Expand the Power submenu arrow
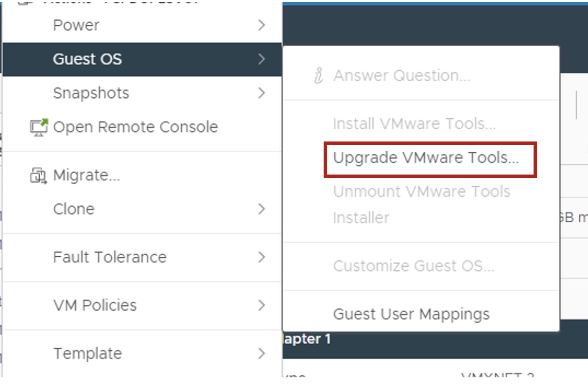This screenshot has height=389, width=588. pos(262,25)
